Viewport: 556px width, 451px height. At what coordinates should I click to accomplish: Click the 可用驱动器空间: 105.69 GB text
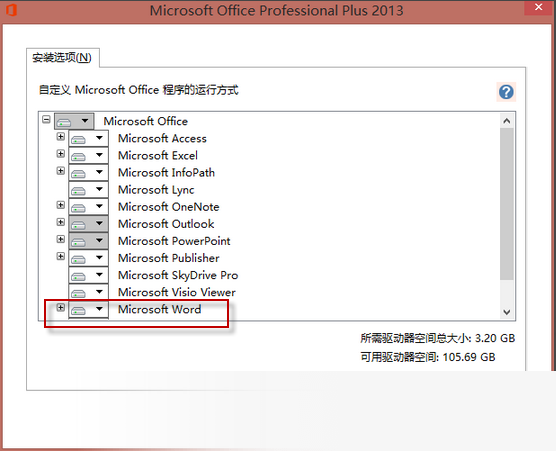coord(428,357)
